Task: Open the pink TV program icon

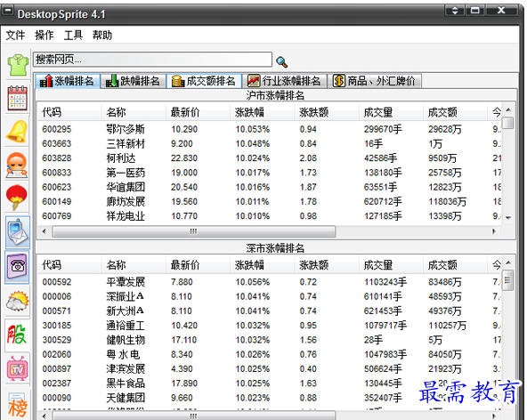Action: point(18,369)
